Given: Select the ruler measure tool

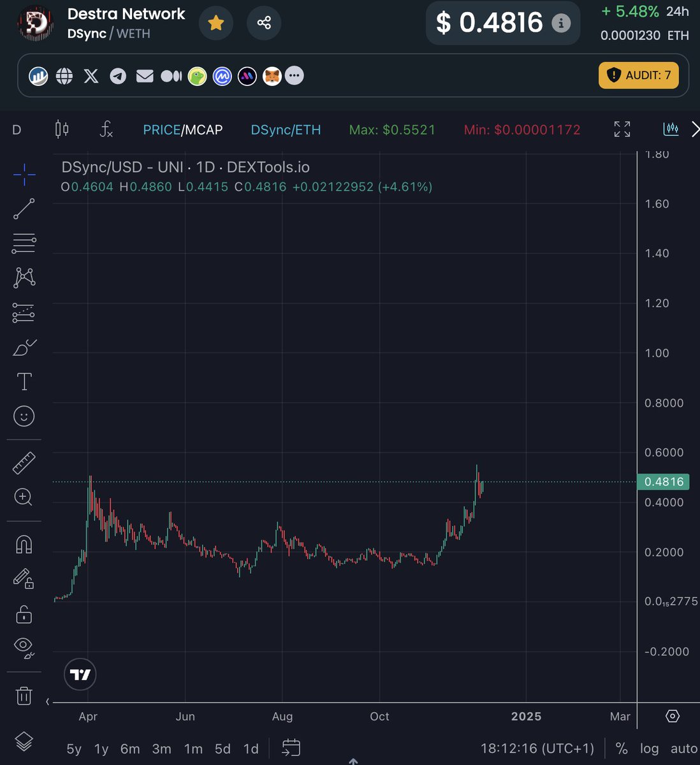Looking at the screenshot, I should pyautogui.click(x=24, y=463).
